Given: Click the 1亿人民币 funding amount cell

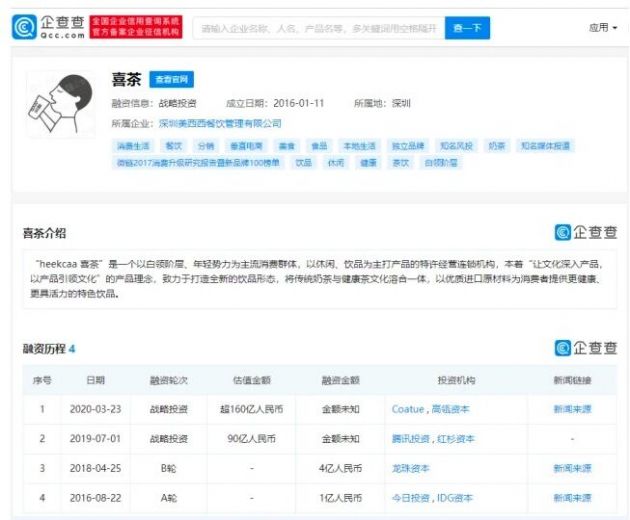Looking at the screenshot, I should tap(340, 498).
